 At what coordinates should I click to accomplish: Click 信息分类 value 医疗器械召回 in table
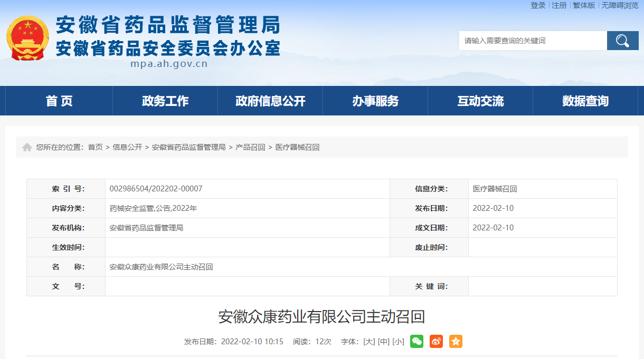(495, 189)
